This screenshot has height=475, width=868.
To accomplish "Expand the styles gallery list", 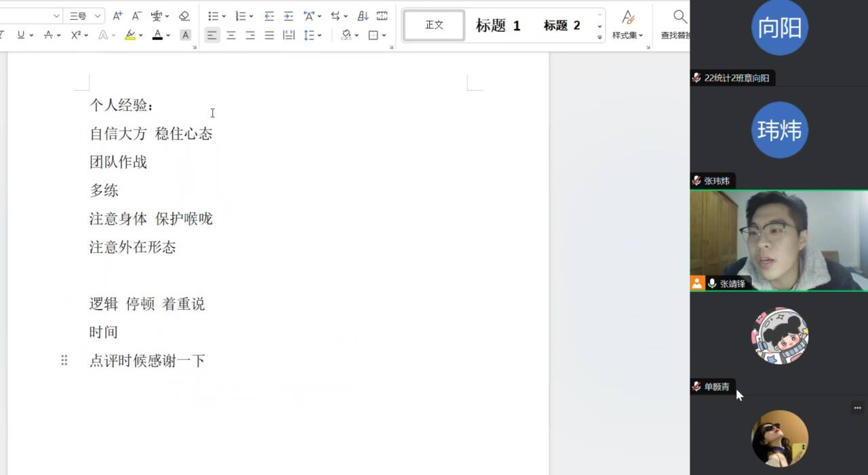I will 599,37.
